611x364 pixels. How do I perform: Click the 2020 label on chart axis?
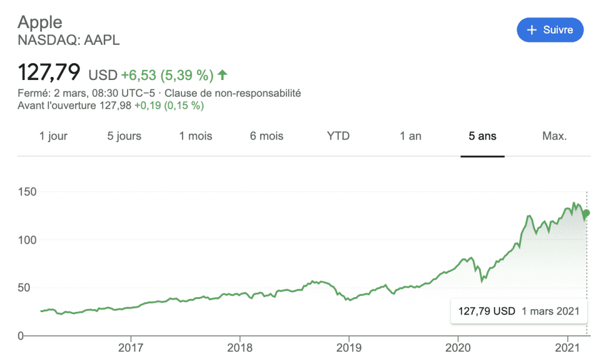pyautogui.click(x=459, y=347)
